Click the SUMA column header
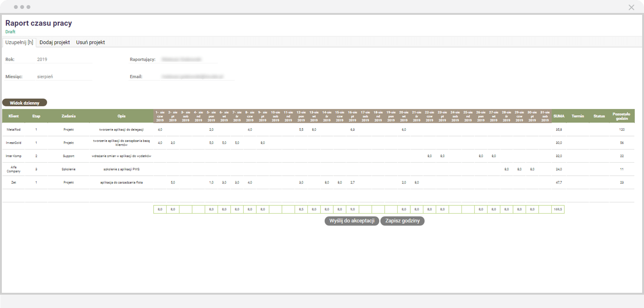The width and height of the screenshot is (644, 308). 559,116
